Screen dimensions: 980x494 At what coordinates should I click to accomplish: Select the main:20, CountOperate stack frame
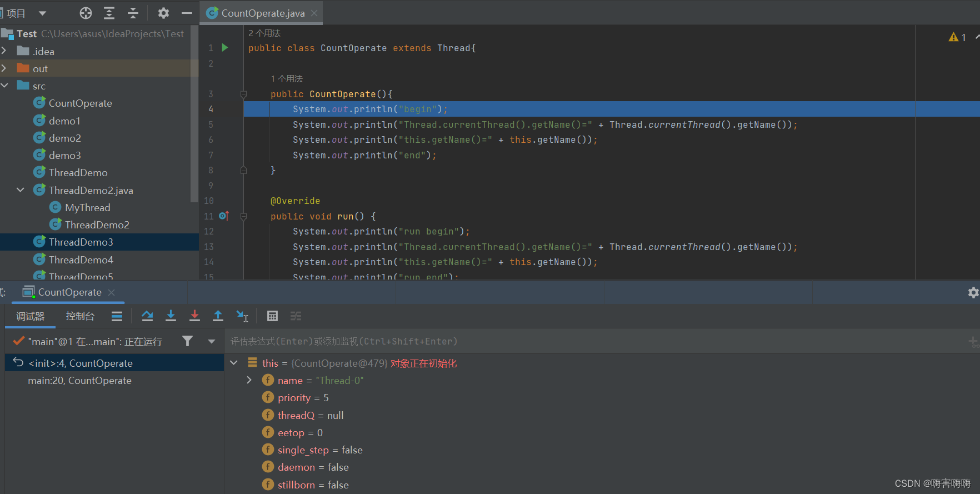point(114,381)
